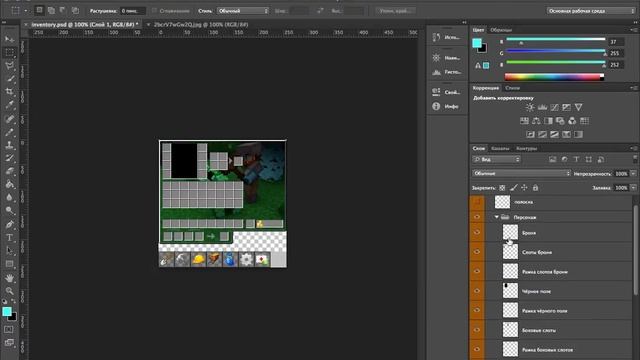Switch to the Образцы swatches tab

coord(501,30)
